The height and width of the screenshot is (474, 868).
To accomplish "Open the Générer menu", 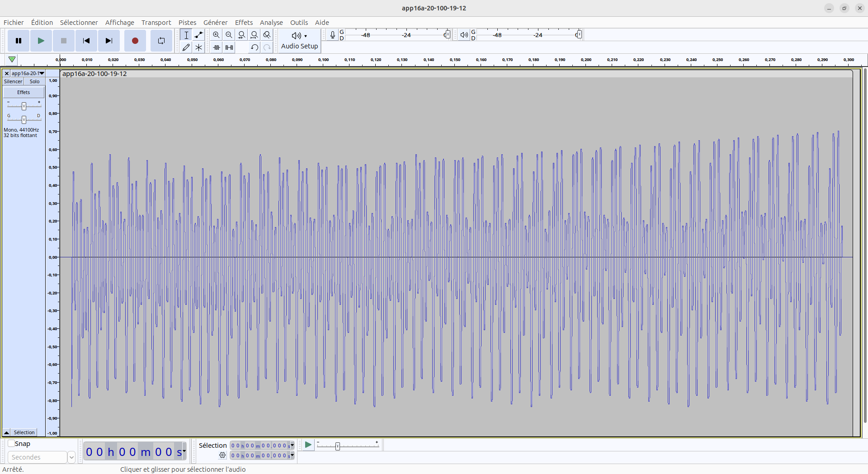I will (x=215, y=23).
